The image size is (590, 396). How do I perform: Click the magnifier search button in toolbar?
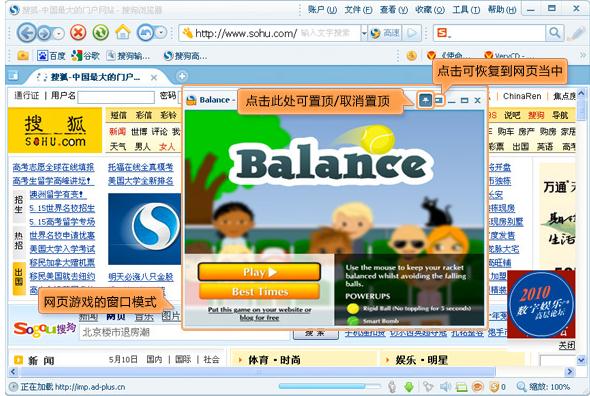(554, 33)
